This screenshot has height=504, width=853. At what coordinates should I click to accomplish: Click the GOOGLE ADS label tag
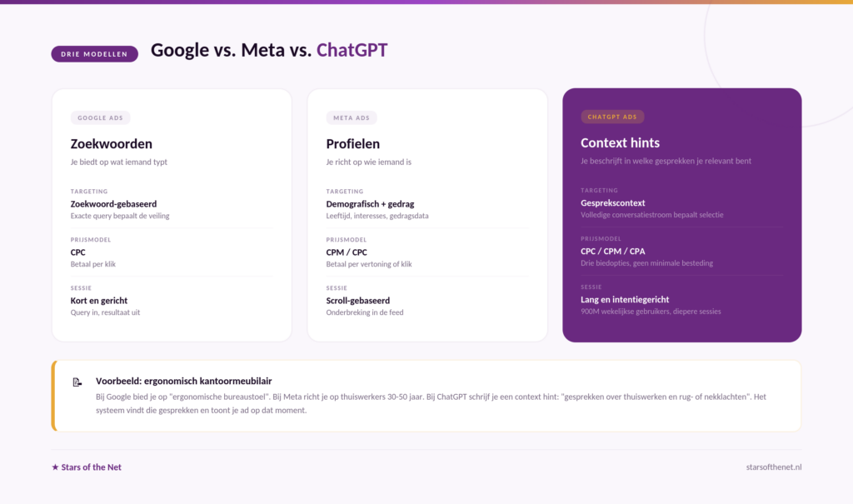[100, 117]
